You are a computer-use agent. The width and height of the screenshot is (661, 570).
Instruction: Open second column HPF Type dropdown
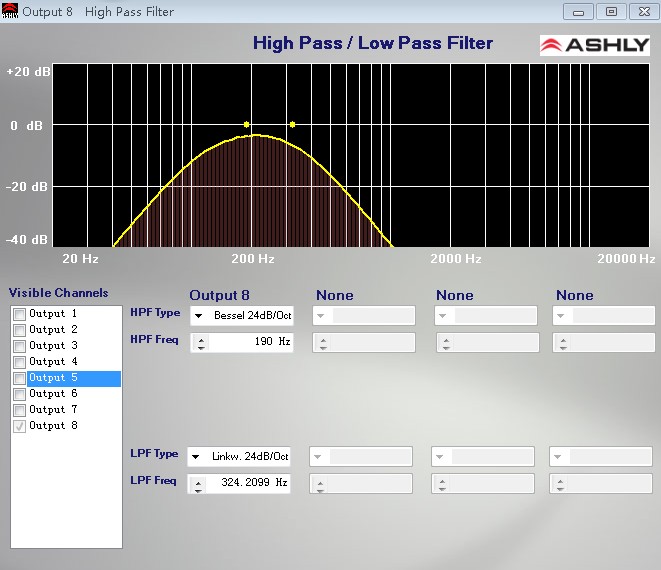tap(364, 315)
